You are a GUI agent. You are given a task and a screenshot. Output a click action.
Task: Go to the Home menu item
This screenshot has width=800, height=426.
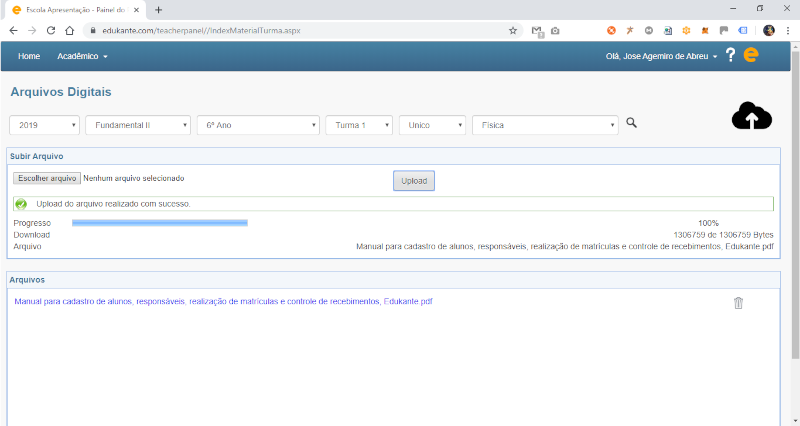click(29, 56)
